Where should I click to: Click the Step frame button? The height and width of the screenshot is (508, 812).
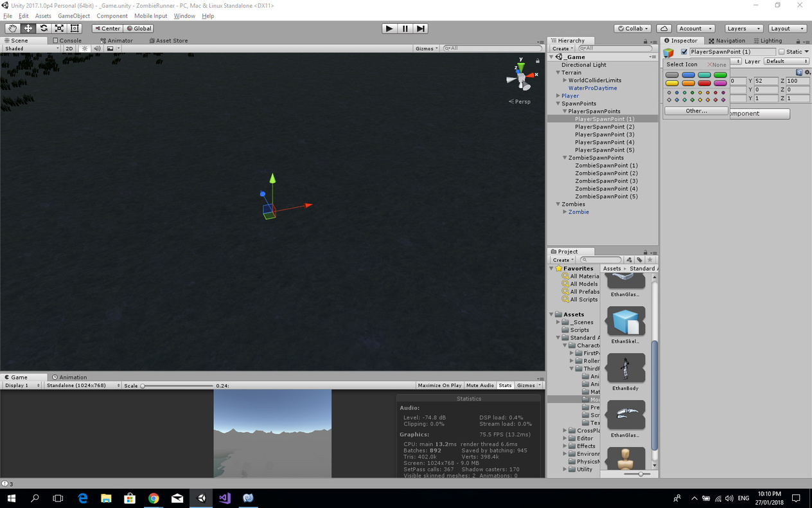pos(420,28)
